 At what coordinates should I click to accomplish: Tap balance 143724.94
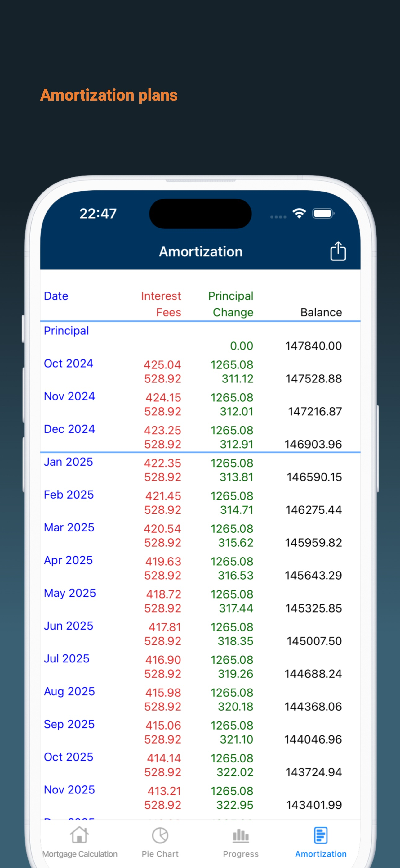coord(313,772)
